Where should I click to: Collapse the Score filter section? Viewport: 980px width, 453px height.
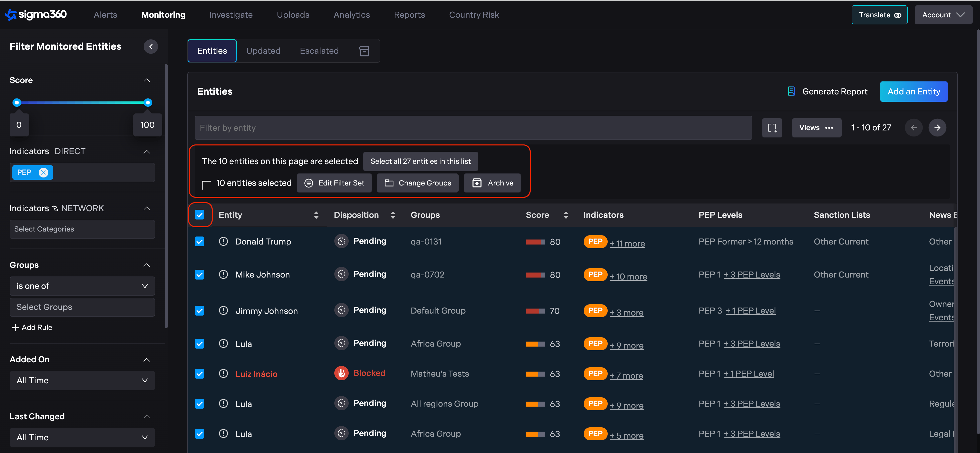point(146,80)
